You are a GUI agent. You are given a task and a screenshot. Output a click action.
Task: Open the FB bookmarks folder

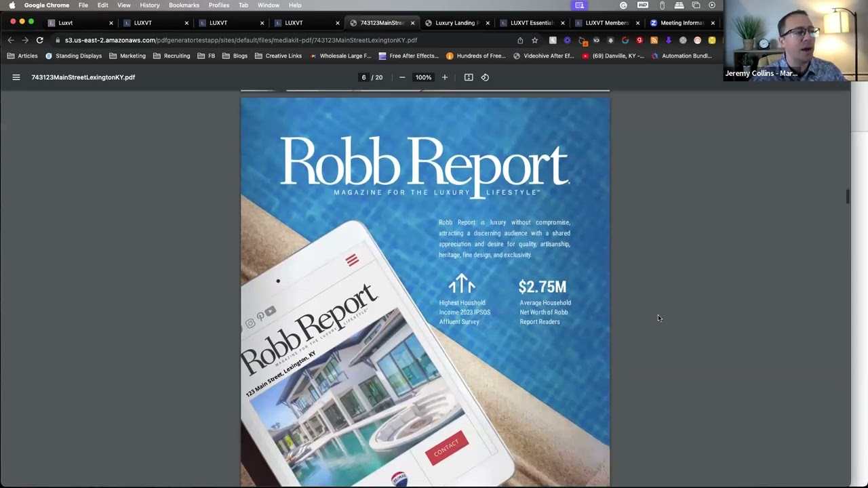point(206,56)
